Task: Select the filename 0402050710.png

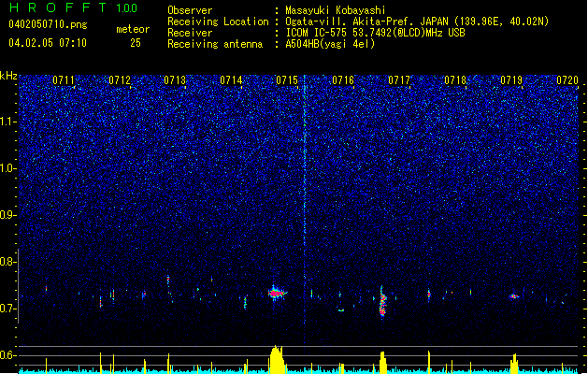Action: click(x=48, y=24)
